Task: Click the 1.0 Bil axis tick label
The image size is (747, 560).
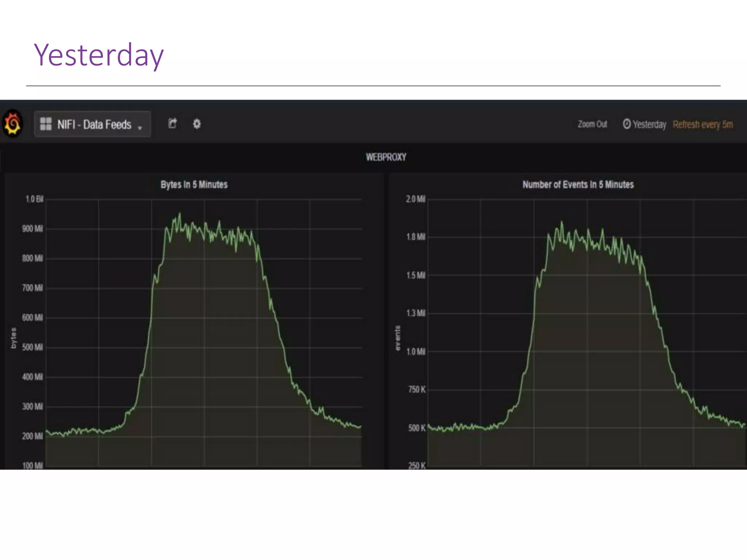Action: coord(34,199)
